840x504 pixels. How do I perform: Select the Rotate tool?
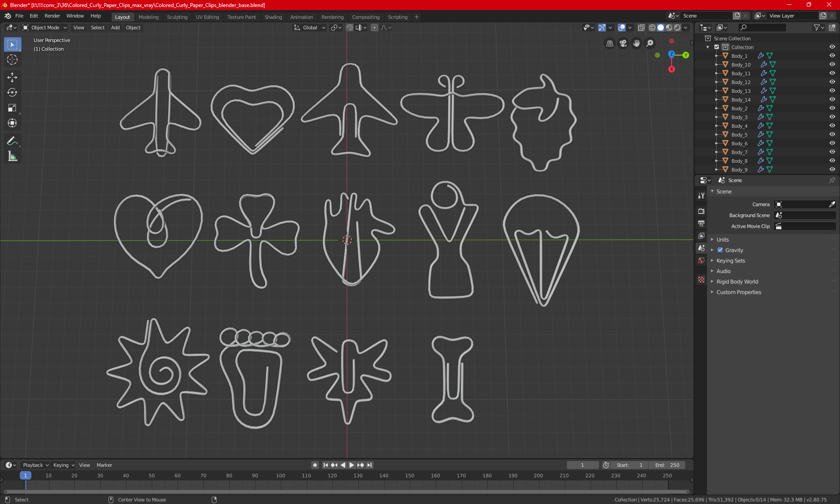click(x=12, y=93)
